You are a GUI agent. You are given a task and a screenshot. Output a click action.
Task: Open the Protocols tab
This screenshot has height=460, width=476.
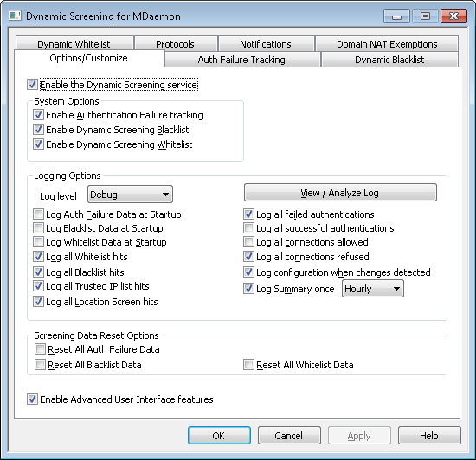point(176,43)
